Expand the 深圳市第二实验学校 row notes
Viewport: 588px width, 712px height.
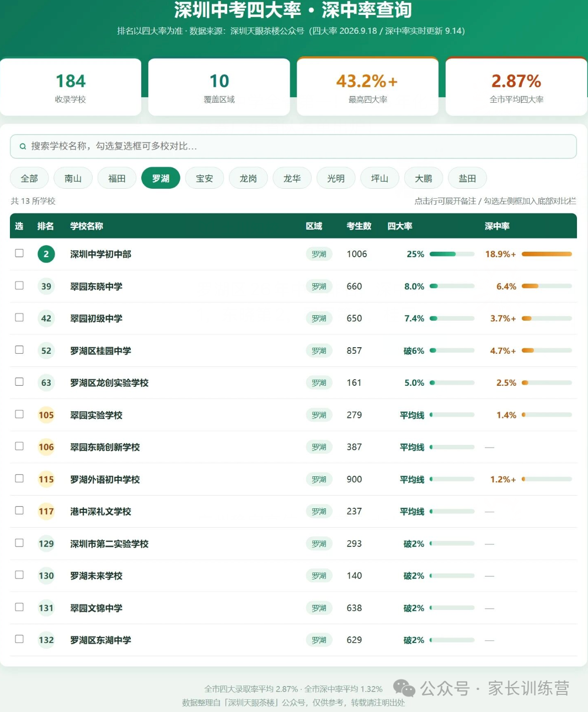coord(293,544)
